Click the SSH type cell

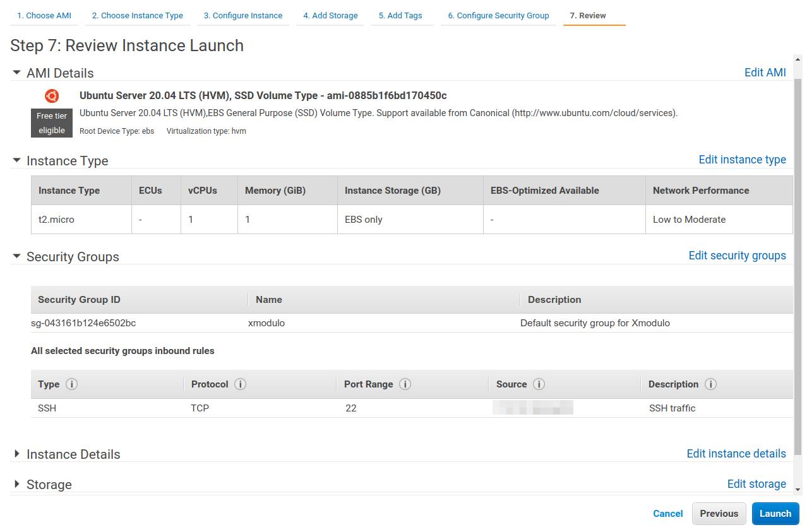(47, 408)
